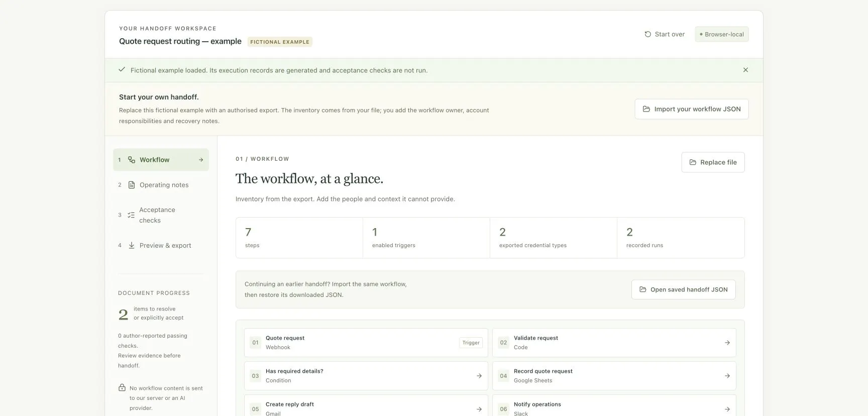Dismiss the fictional example loaded banner
This screenshot has height=416, width=868.
745,70
